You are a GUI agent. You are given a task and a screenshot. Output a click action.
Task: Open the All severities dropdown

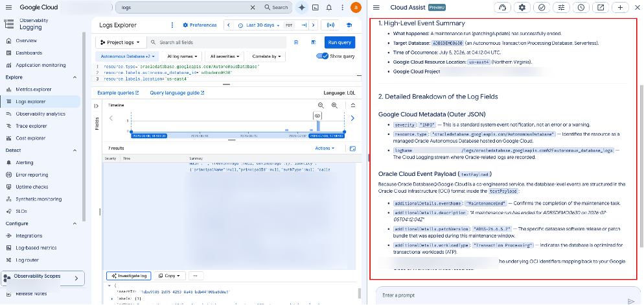[x=225, y=56]
